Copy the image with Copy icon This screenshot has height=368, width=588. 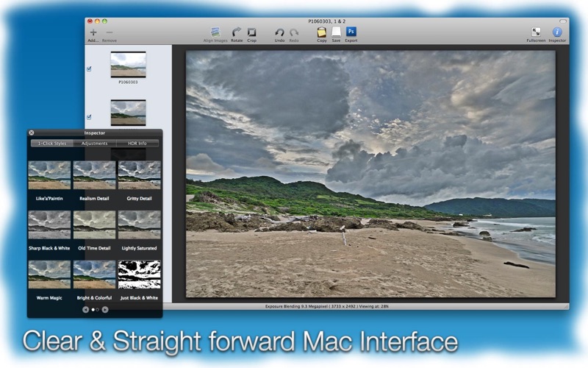click(x=322, y=32)
